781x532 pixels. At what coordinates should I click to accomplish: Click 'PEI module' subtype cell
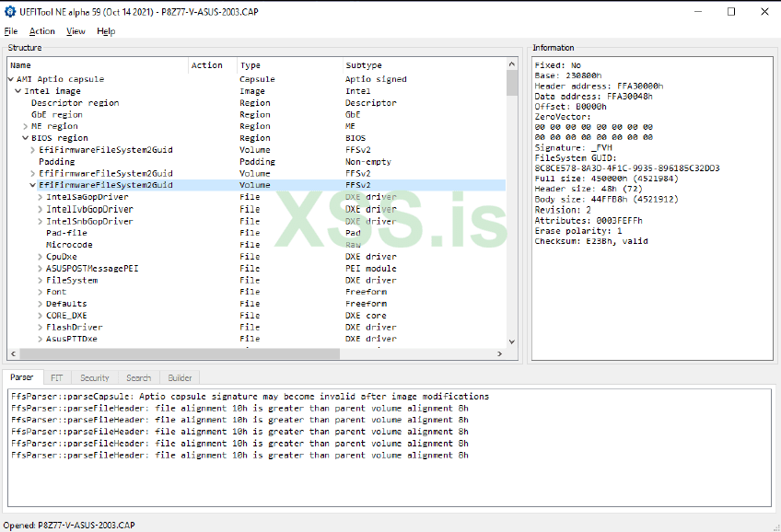[x=370, y=268]
